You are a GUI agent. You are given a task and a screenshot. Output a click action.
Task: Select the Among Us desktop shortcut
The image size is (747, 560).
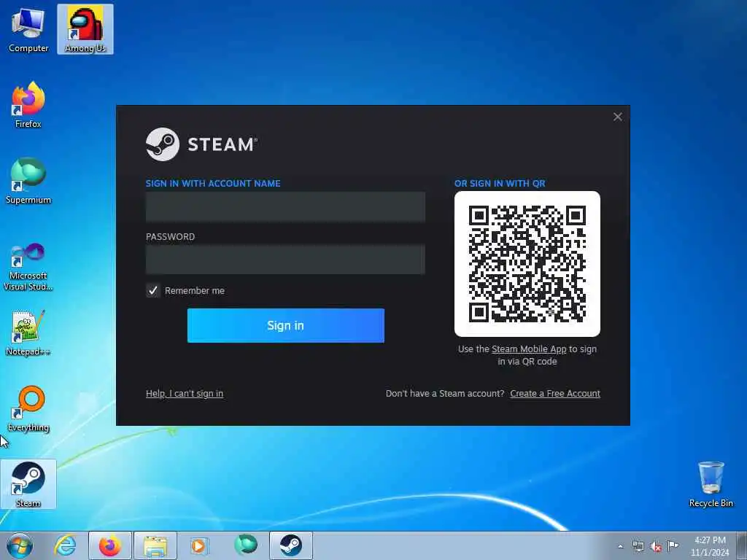(x=85, y=29)
